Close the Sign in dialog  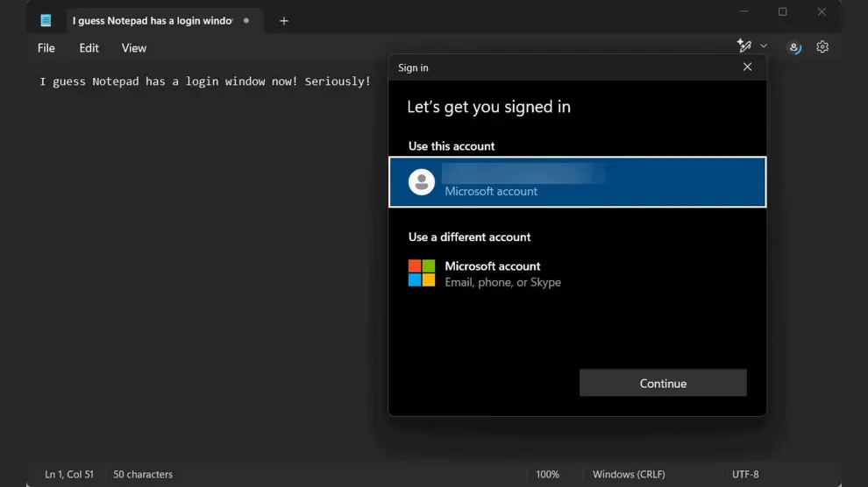(747, 67)
